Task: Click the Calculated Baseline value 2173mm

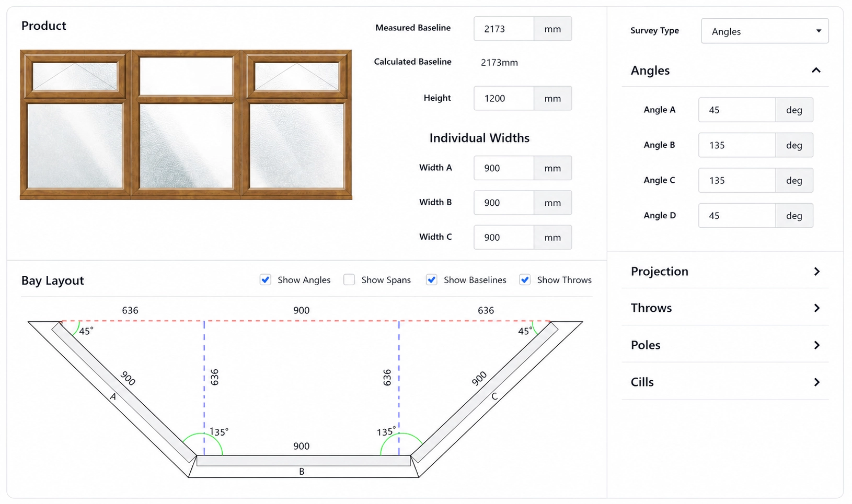Action: pos(499,63)
